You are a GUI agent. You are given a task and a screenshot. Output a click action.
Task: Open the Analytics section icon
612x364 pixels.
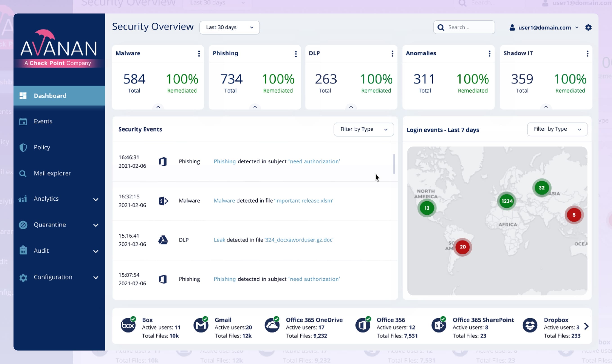(x=23, y=199)
